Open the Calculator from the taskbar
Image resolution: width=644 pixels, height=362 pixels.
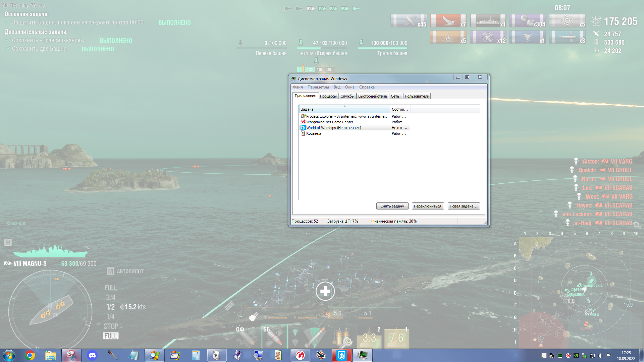[x=196, y=355]
